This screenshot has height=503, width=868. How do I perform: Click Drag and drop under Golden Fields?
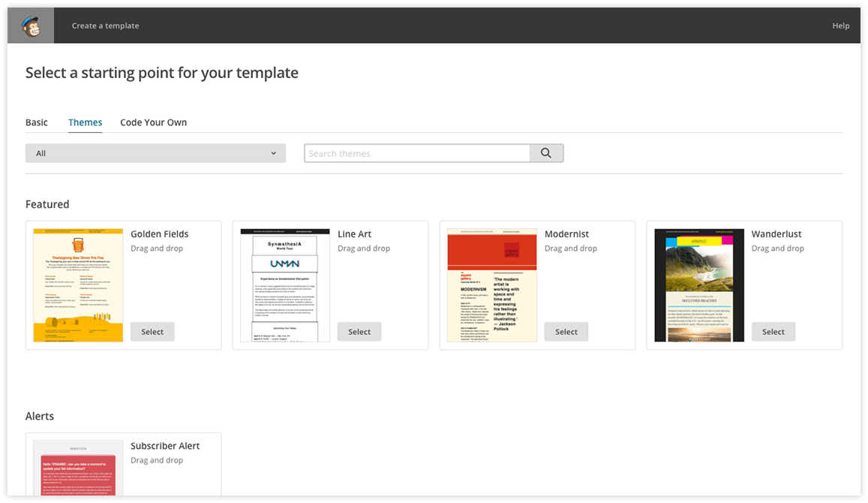[157, 248]
